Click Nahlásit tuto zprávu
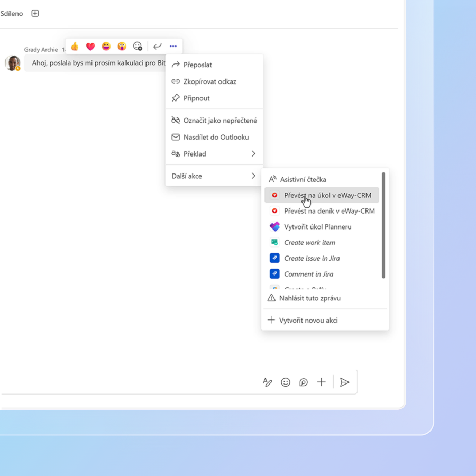Image resolution: width=476 pixels, height=476 pixels. 325,298
